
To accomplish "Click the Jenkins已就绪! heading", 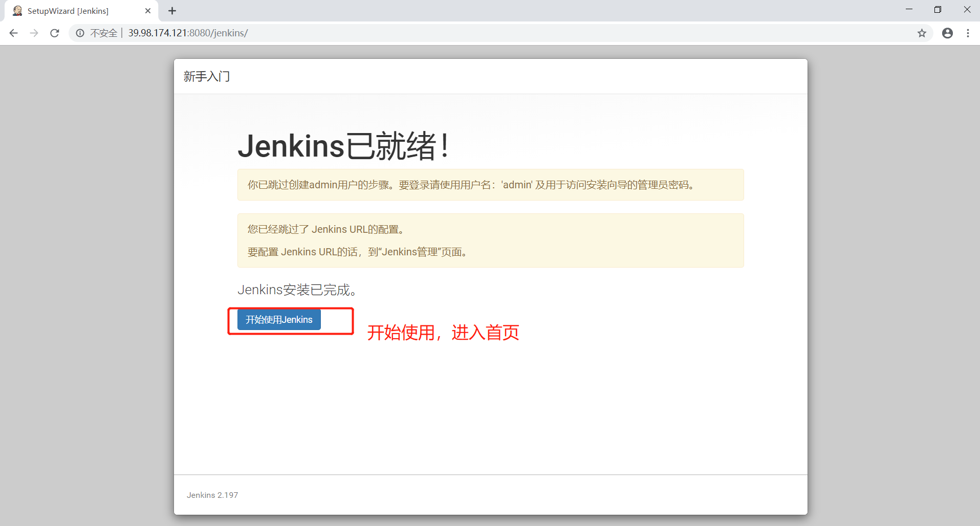I will click(344, 146).
